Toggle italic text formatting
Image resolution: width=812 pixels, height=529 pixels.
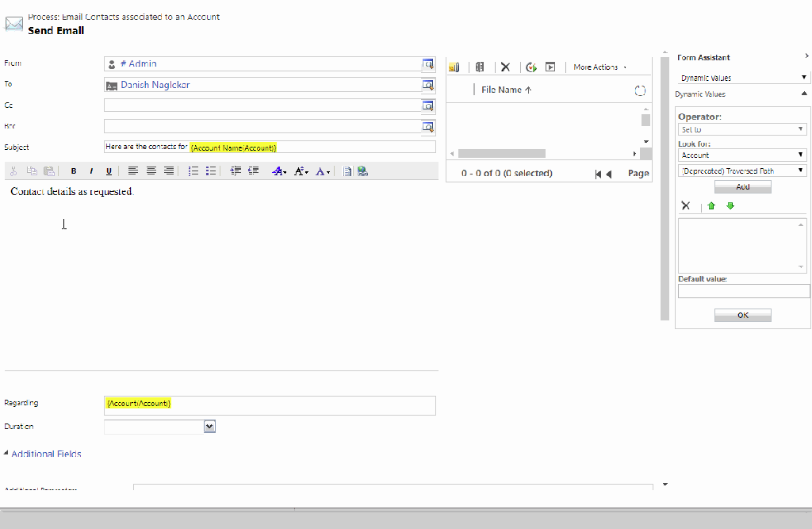[91, 171]
